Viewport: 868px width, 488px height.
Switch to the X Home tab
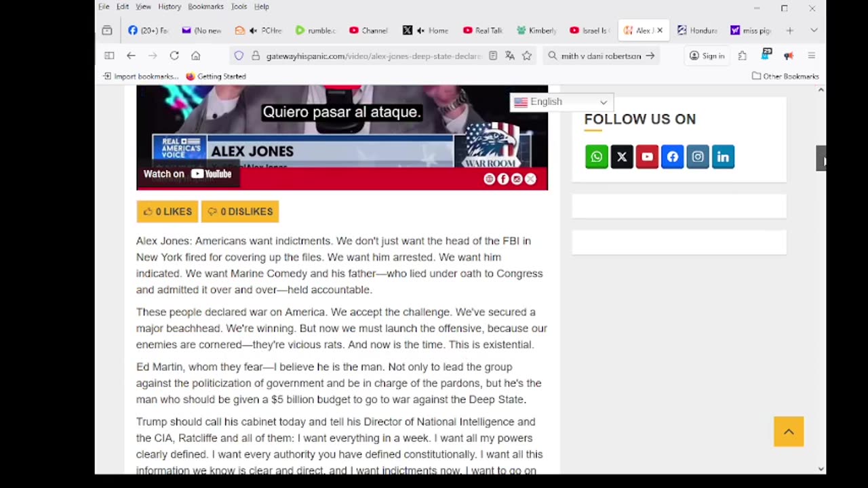click(x=426, y=30)
